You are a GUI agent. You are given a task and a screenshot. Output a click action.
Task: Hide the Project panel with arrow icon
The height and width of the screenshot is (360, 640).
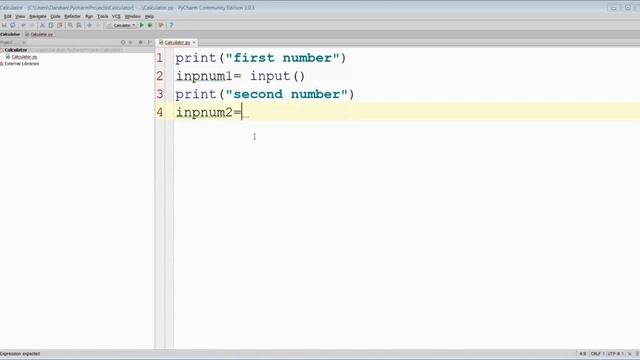[x=149, y=42]
